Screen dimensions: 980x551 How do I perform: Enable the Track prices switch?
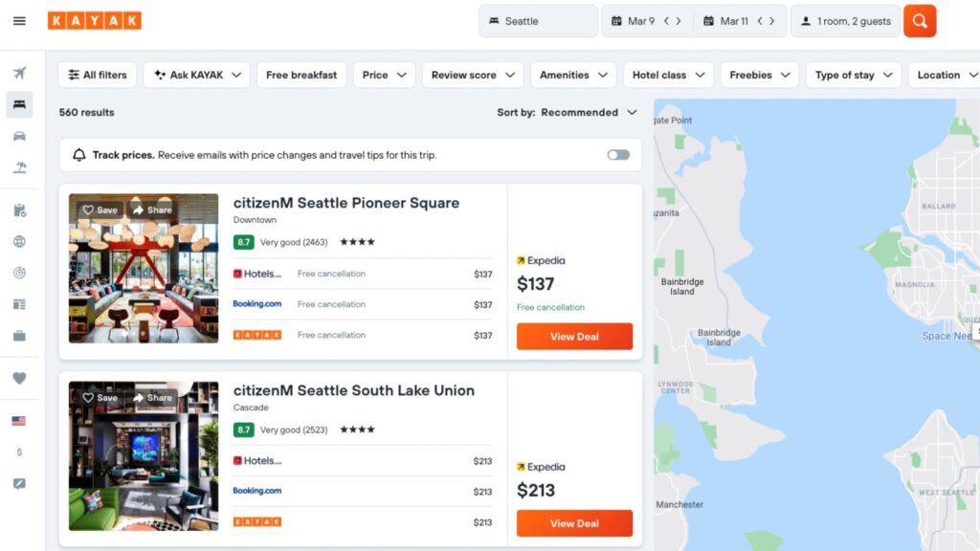[x=617, y=154]
